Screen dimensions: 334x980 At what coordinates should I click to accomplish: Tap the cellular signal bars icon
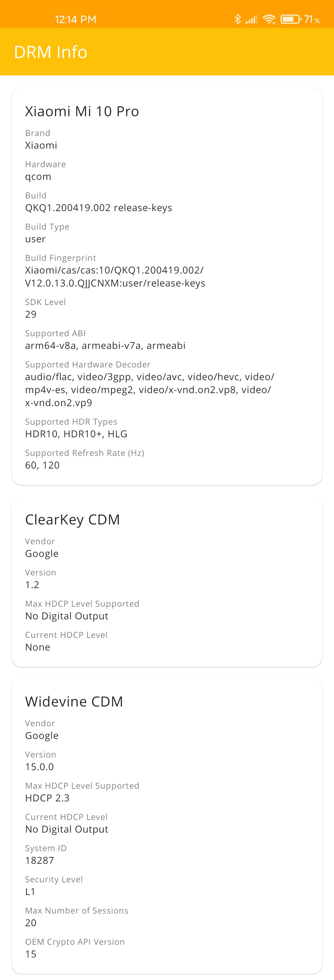pyautogui.click(x=251, y=19)
